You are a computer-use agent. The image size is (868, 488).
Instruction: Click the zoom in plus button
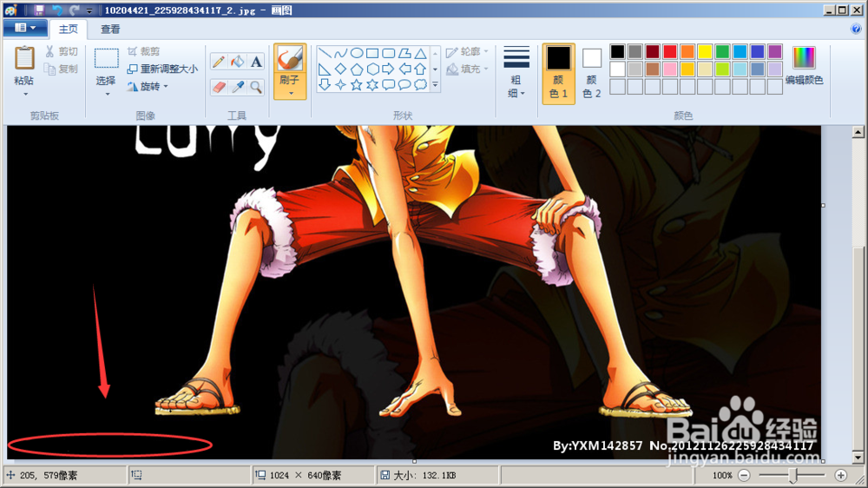coord(841,475)
